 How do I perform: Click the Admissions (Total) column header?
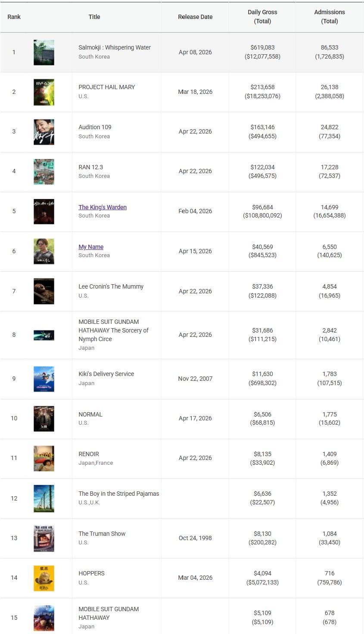click(x=330, y=17)
